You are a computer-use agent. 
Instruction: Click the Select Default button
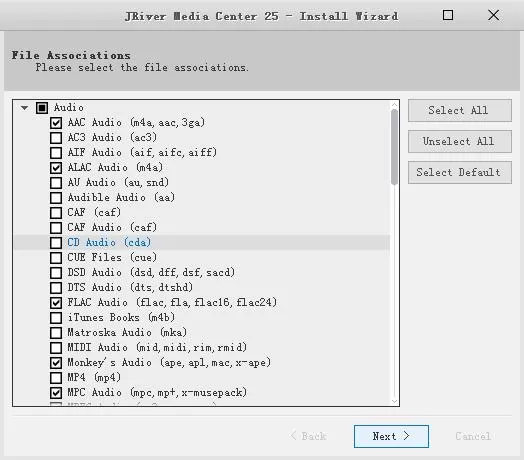[460, 172]
